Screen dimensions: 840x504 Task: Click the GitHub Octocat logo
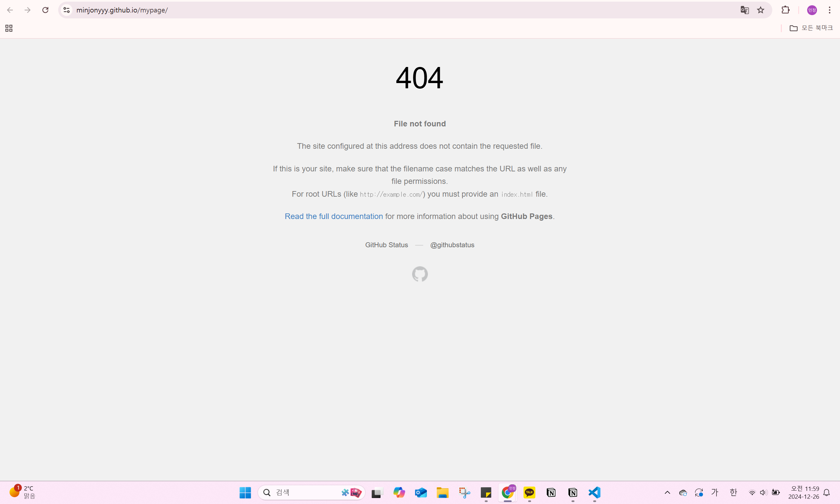pyautogui.click(x=420, y=274)
